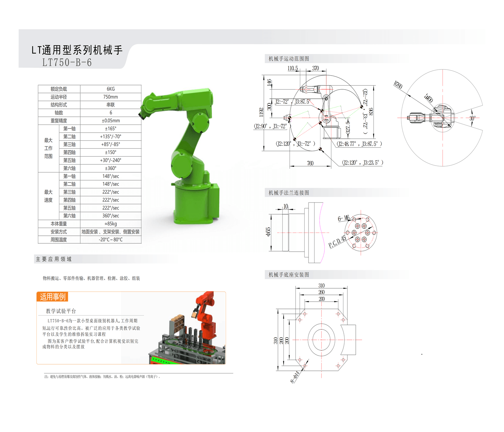Click the side-view motion range diagram
Image resolution: width=504 pixels, height=432 pixels.
click(319, 117)
